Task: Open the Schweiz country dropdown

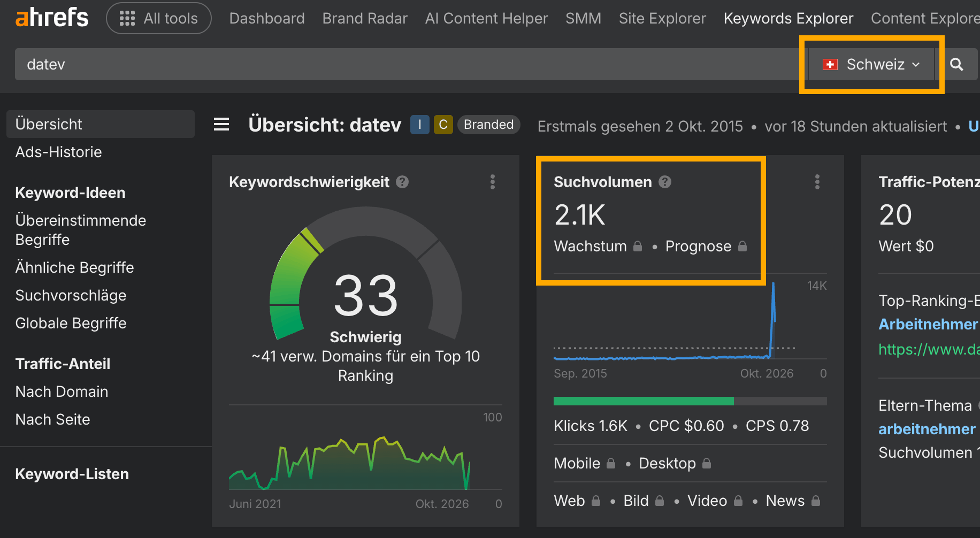Action: coord(872,65)
